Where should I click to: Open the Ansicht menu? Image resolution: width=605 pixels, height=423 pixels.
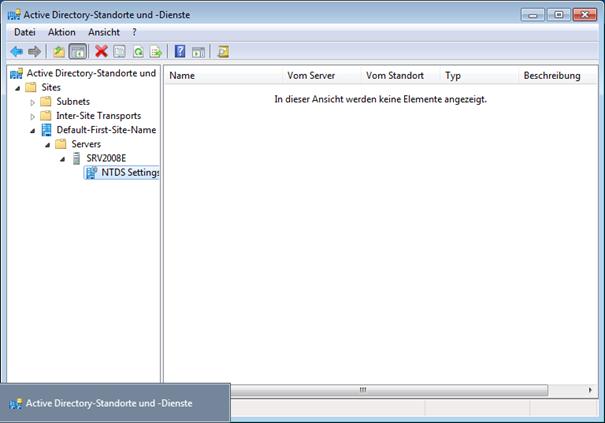pyautogui.click(x=104, y=32)
